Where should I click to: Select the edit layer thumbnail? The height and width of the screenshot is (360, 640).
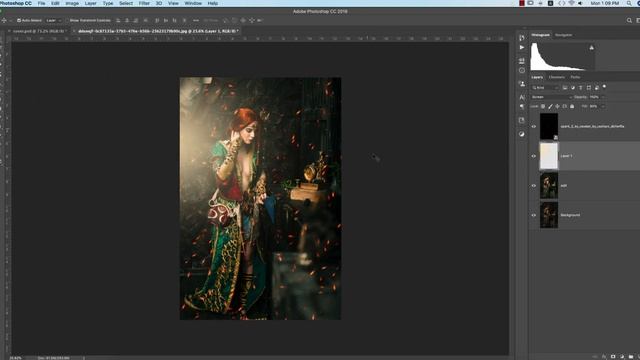click(549, 185)
